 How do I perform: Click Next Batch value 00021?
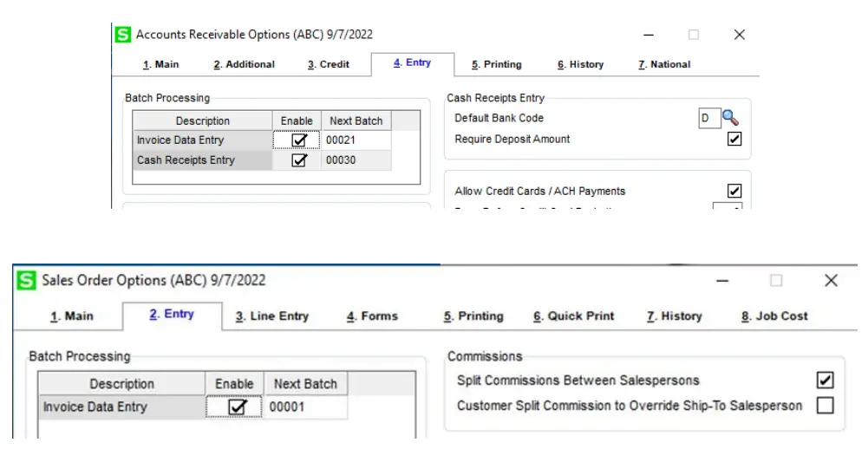point(356,140)
